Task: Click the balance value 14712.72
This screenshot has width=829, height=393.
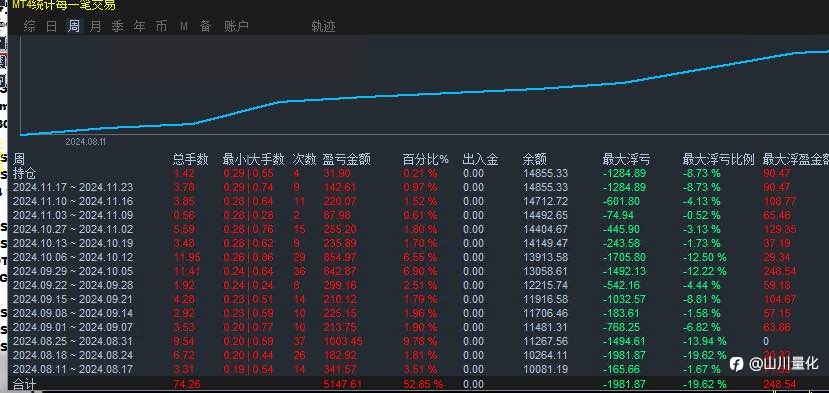Action: (545, 202)
